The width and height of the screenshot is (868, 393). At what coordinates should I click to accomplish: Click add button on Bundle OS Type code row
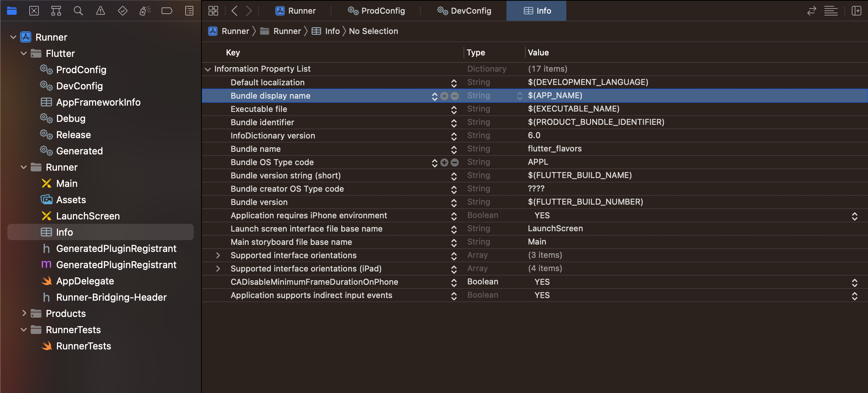coord(444,163)
